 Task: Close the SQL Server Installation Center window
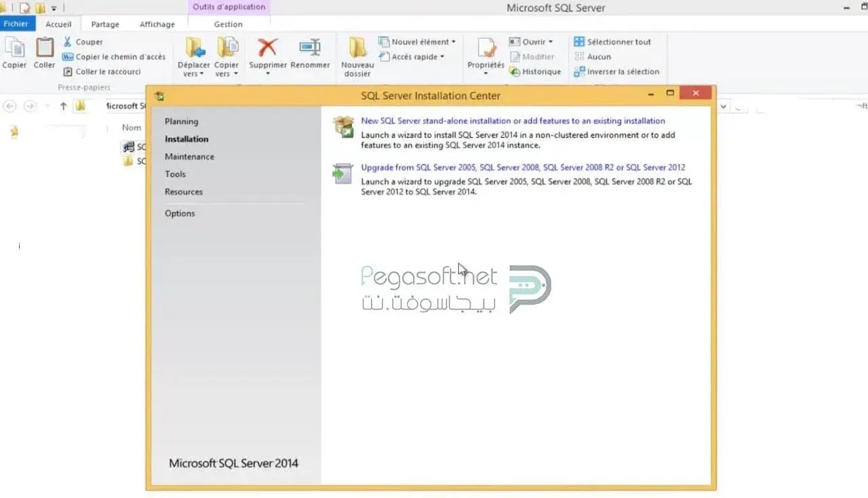coord(696,93)
